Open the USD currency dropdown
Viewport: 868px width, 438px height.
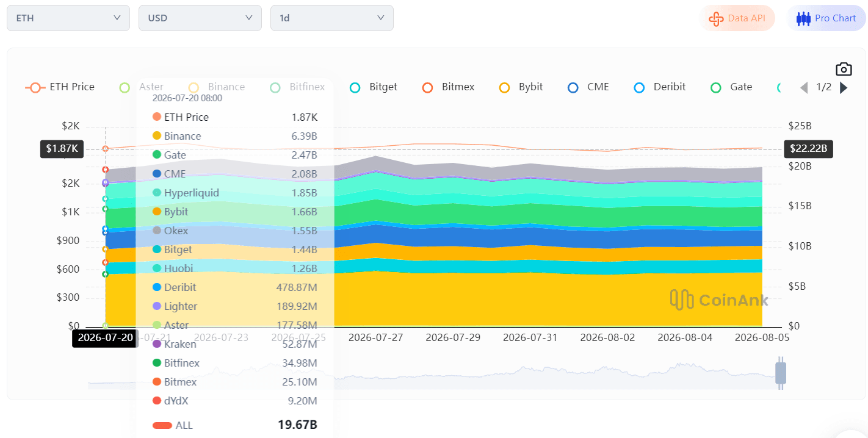200,18
